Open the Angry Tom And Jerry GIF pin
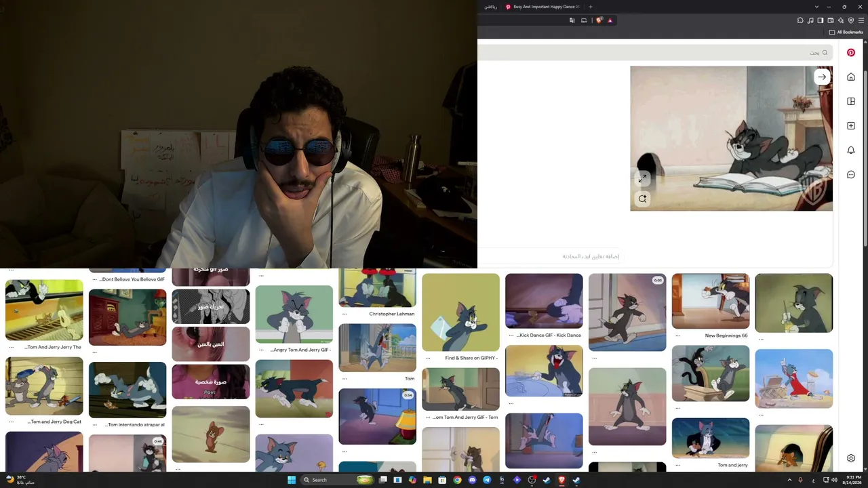Screen dimensions: 868x488 294,314
